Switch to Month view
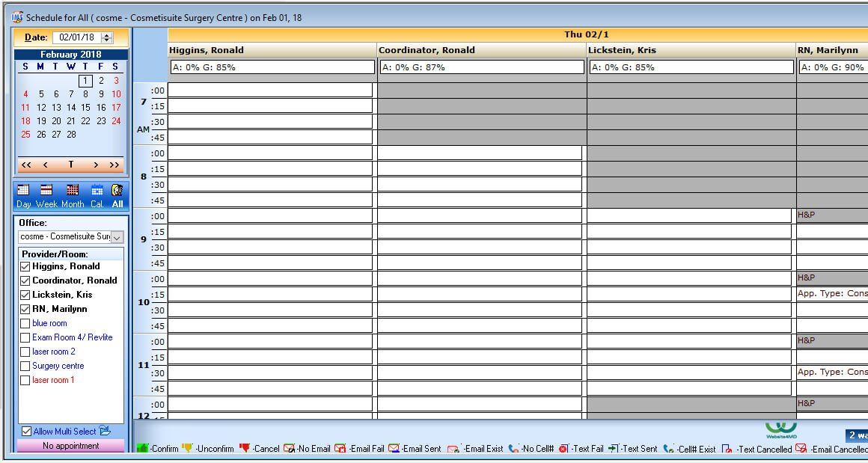The width and height of the screenshot is (868, 463). [73, 197]
